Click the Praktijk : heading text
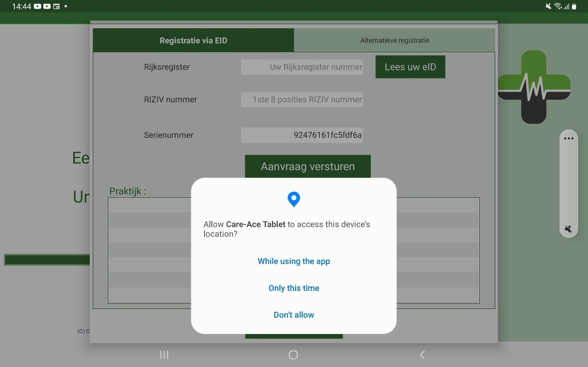Image resolution: width=588 pixels, height=367 pixels. coord(128,191)
